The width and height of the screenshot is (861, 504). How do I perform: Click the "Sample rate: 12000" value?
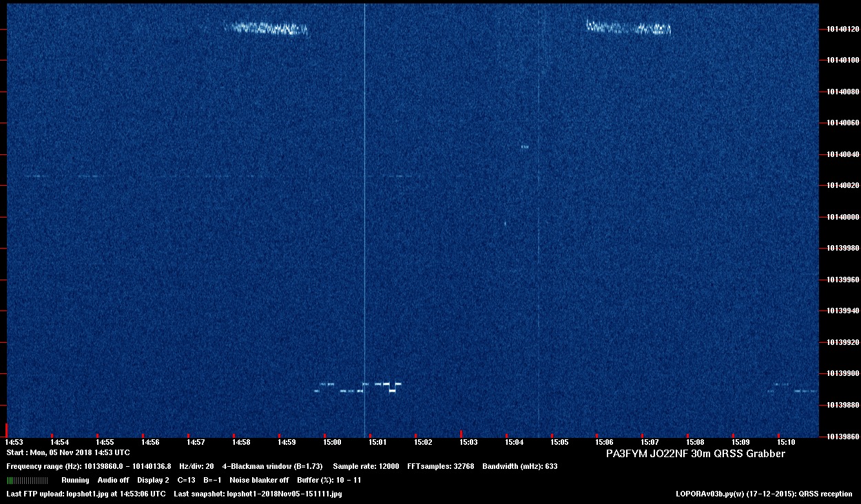366,466
